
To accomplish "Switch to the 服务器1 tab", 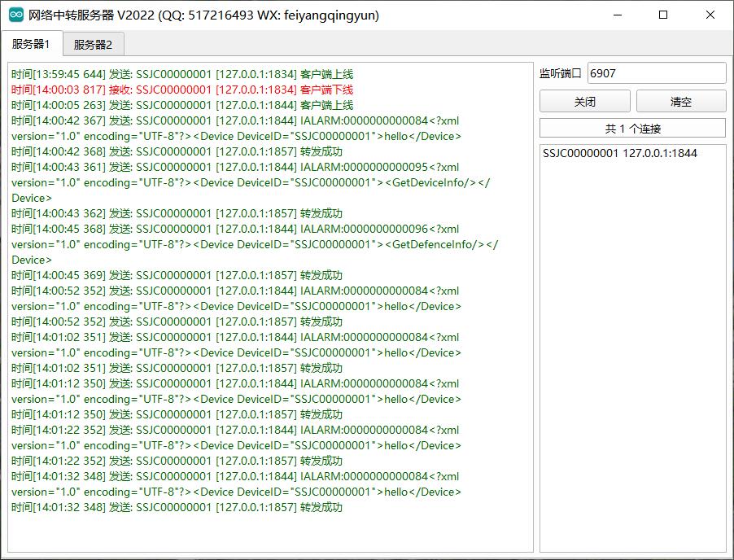I will [x=32, y=44].
